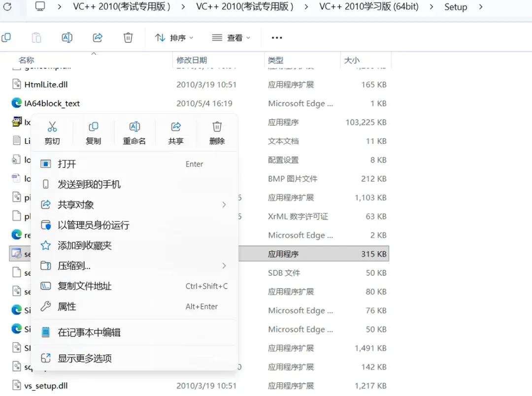Image resolution: width=532 pixels, height=396 pixels.
Task: Select the vs_setup.dll file name
Action: pyautogui.click(x=46, y=386)
